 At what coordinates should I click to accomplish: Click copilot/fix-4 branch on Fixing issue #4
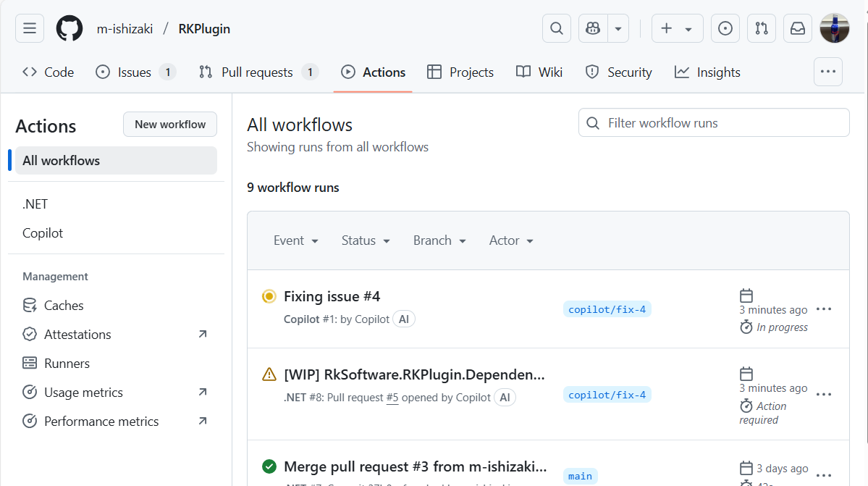coord(607,309)
